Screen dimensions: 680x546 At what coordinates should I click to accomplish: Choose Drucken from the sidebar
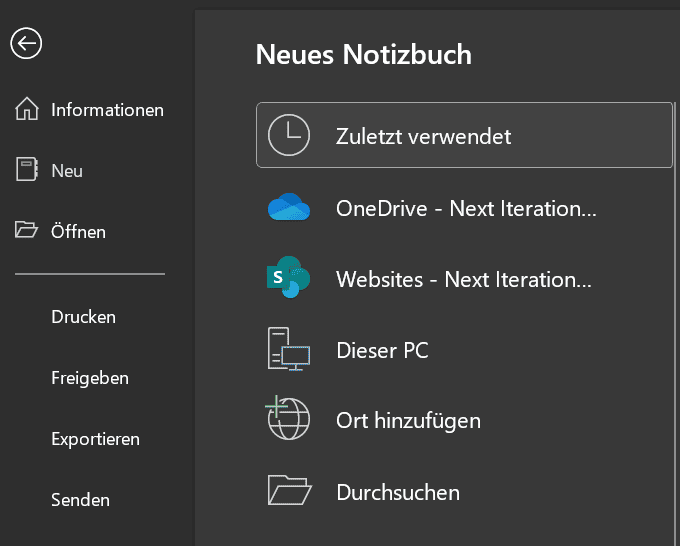click(x=84, y=317)
